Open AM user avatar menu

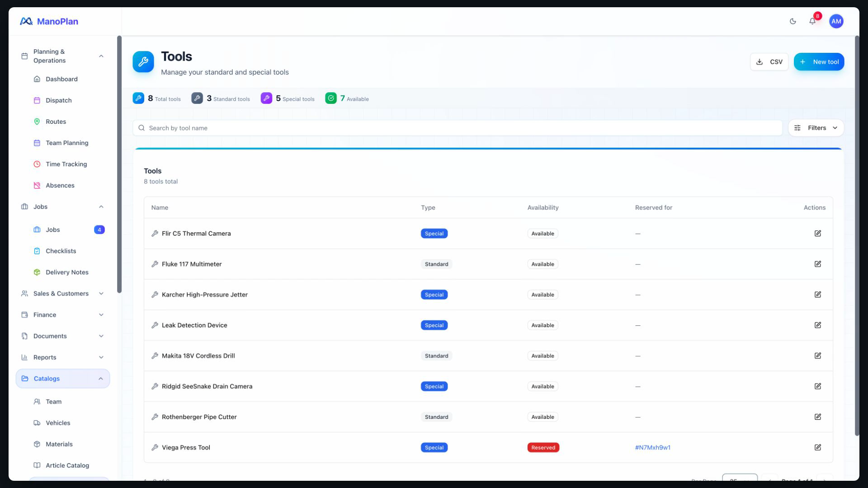(x=836, y=21)
